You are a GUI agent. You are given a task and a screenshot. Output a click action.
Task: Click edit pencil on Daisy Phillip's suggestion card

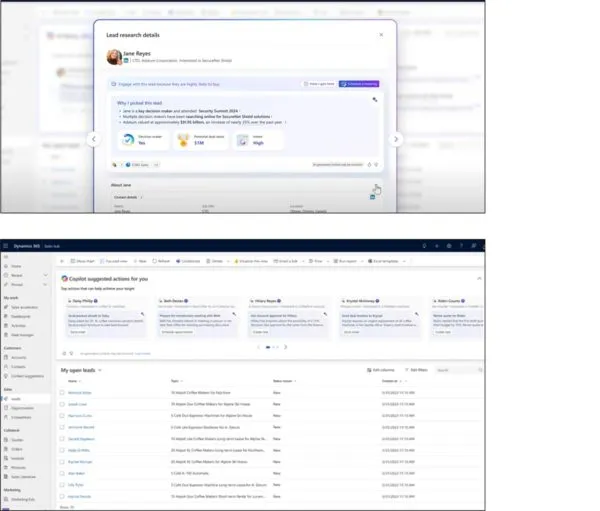pos(142,314)
